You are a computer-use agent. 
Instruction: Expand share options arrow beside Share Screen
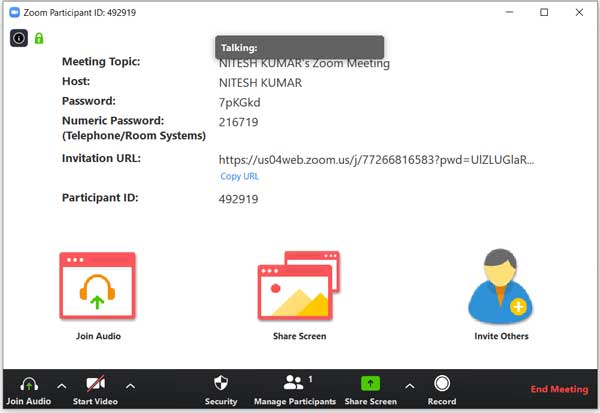pos(409,387)
